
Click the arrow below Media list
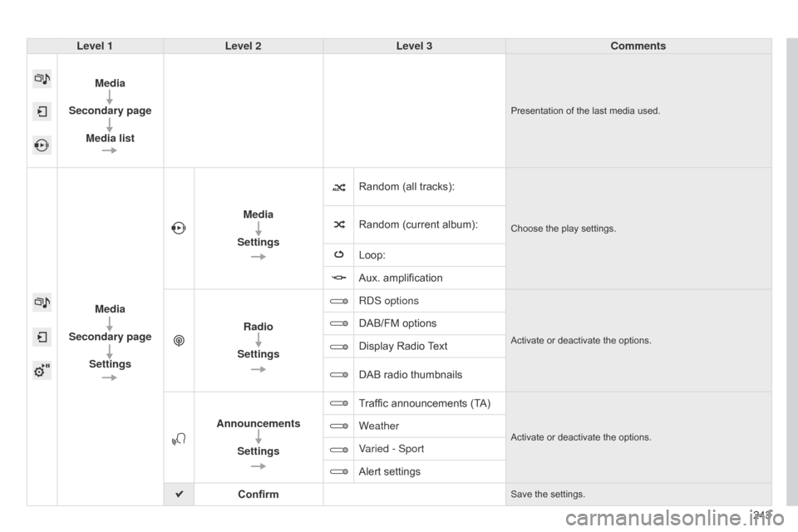110,151
